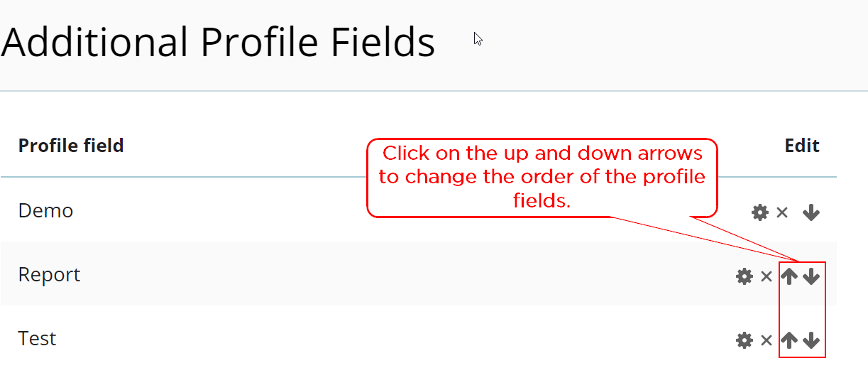The height and width of the screenshot is (368, 868).
Task: Move Report field up
Action: pyautogui.click(x=789, y=276)
